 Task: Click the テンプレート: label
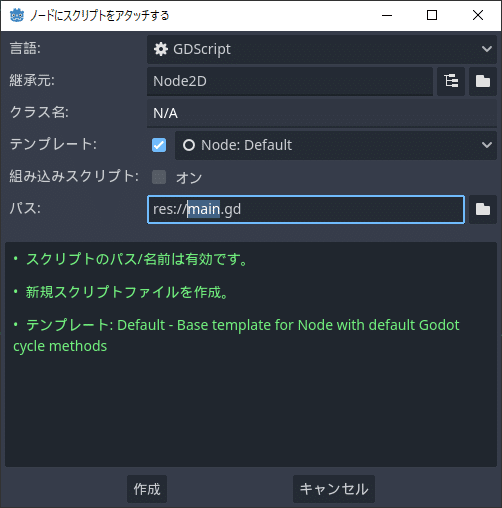tap(53, 144)
